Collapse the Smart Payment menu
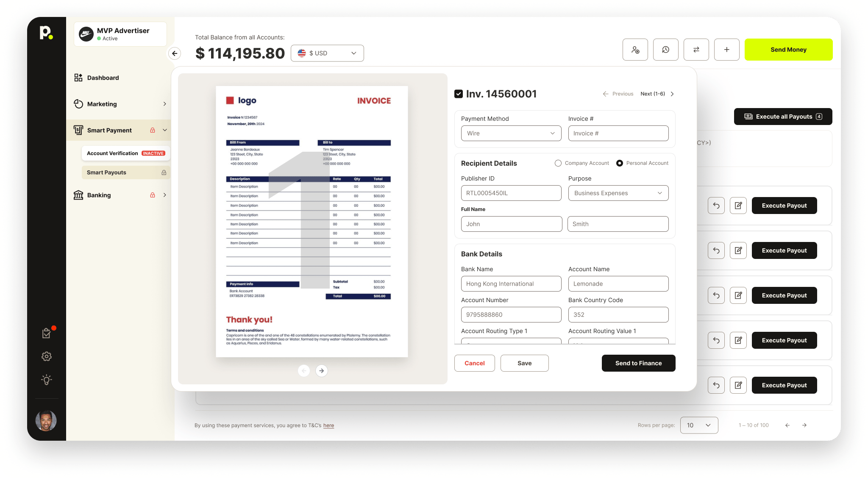The height and width of the screenshot is (478, 868). point(165,130)
